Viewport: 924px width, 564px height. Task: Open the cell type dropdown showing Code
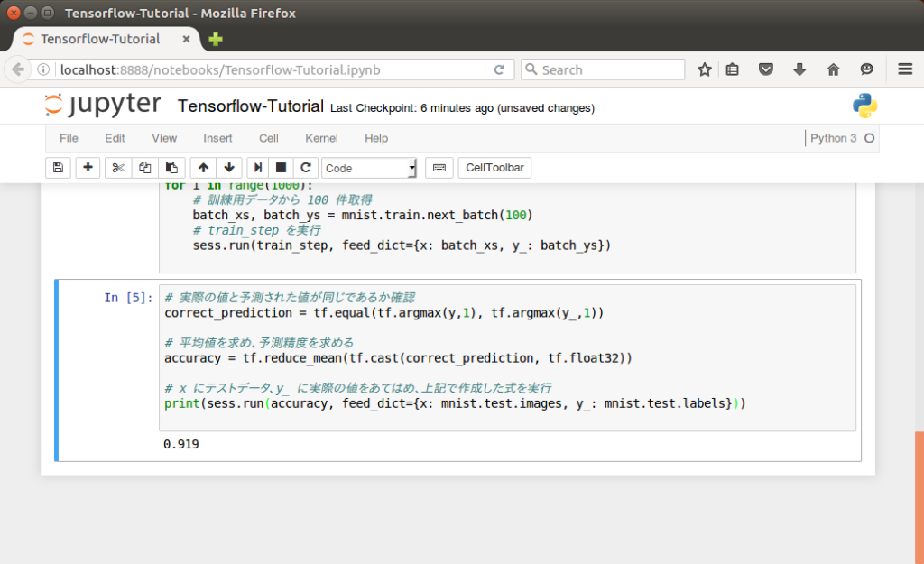(x=370, y=168)
